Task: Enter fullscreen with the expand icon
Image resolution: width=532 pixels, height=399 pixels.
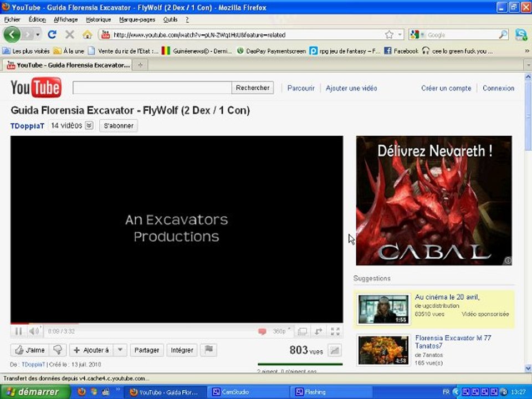Action: [335, 331]
